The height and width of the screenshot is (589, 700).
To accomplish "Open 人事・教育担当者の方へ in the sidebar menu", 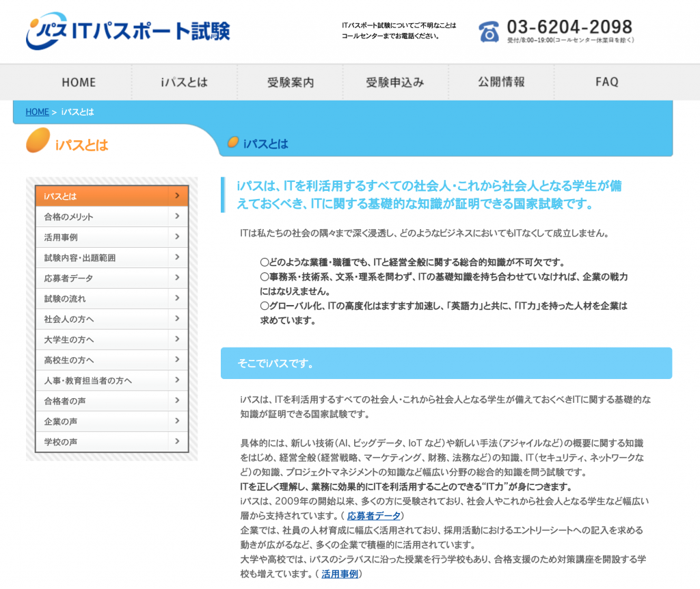I will [x=112, y=381].
